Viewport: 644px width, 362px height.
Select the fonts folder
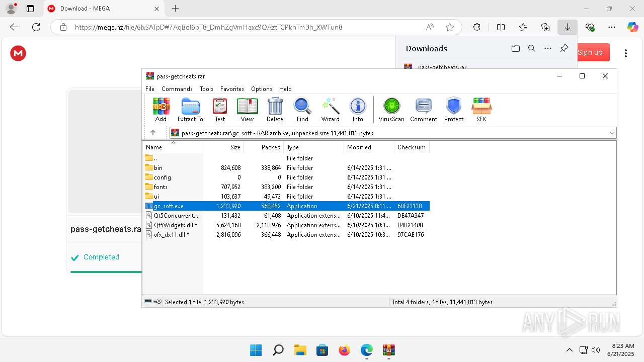pyautogui.click(x=286, y=187)
